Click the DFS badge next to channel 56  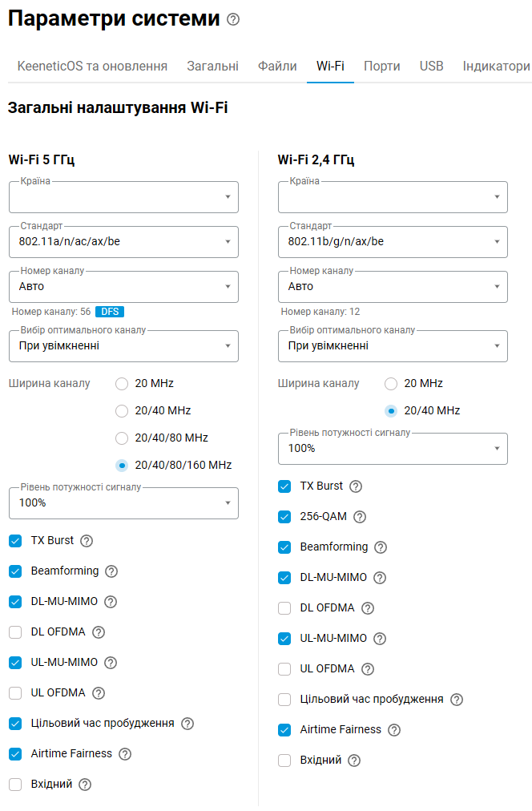tap(110, 312)
